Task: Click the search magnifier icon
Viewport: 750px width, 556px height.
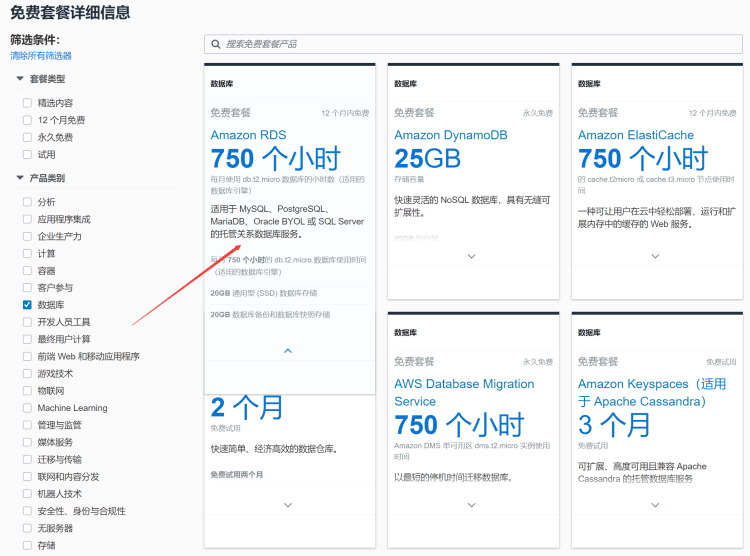Action: 215,45
